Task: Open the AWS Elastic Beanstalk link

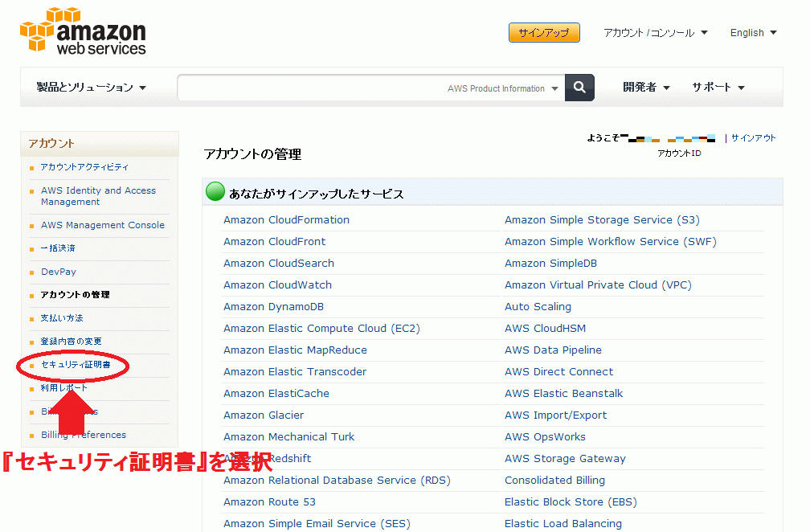Action: (x=563, y=394)
